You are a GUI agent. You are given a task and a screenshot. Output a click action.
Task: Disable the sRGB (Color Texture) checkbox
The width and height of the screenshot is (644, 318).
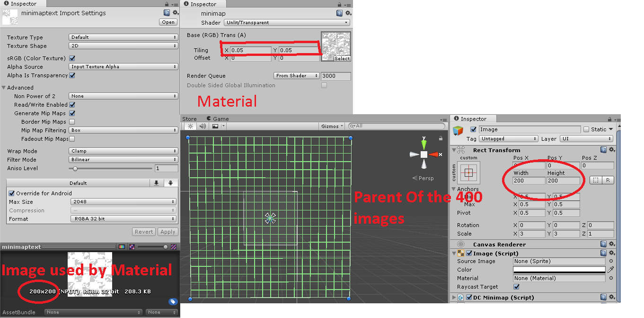[x=71, y=58]
